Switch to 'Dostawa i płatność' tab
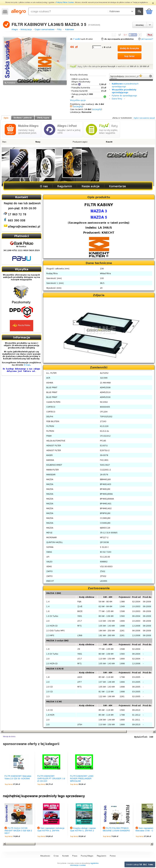The height and width of the screenshot is (868, 156). click(23, 118)
